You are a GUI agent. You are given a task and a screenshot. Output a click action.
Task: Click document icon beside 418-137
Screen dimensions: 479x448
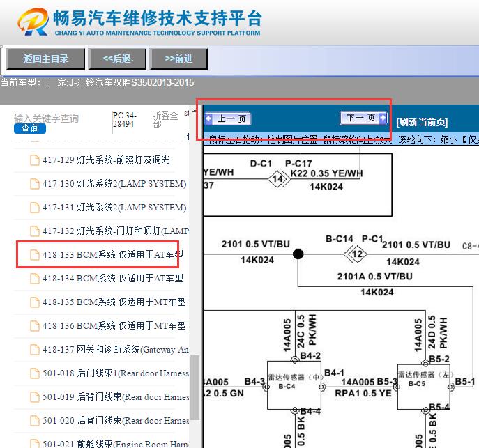pos(35,350)
